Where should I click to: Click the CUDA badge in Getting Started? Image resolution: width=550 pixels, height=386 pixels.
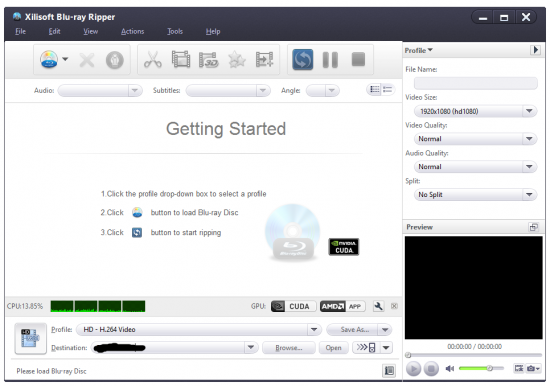pyautogui.click(x=344, y=247)
